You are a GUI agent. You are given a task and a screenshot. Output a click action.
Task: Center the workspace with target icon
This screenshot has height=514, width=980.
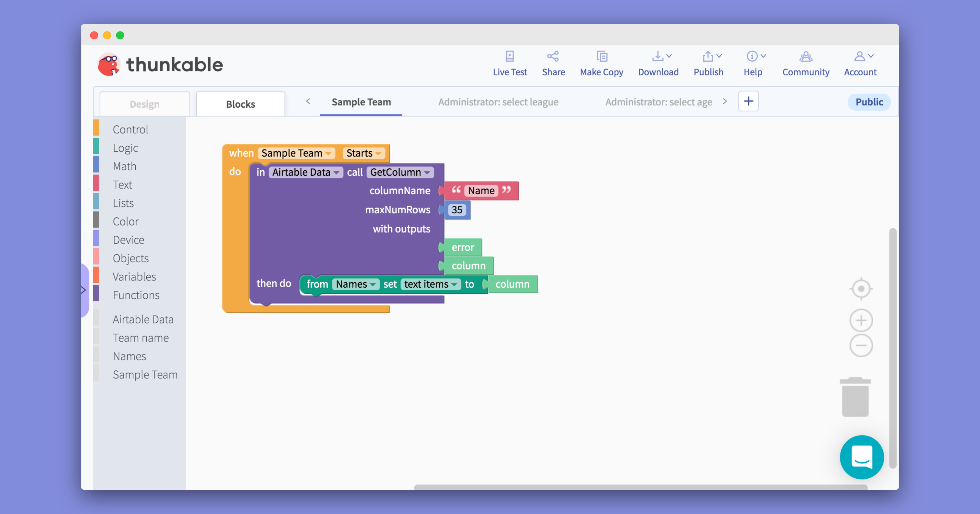[x=861, y=289]
